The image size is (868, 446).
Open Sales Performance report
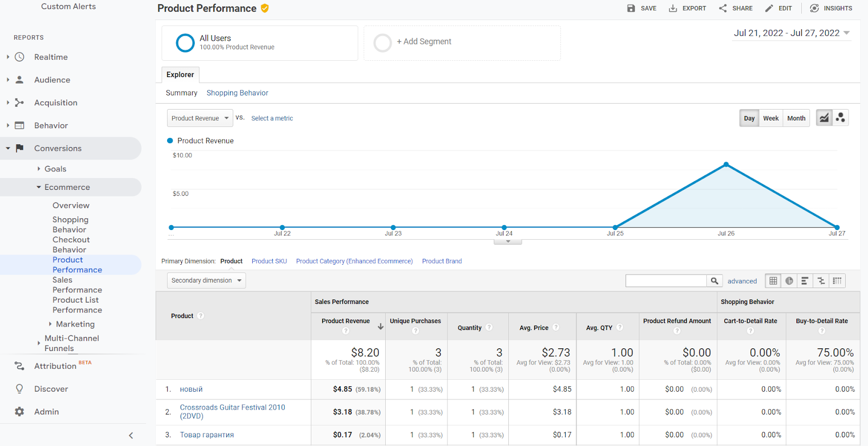(77, 285)
